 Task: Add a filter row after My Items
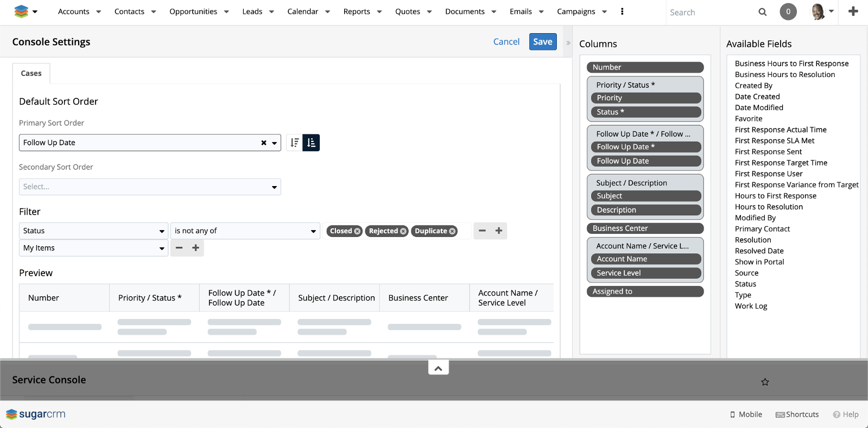tap(196, 248)
